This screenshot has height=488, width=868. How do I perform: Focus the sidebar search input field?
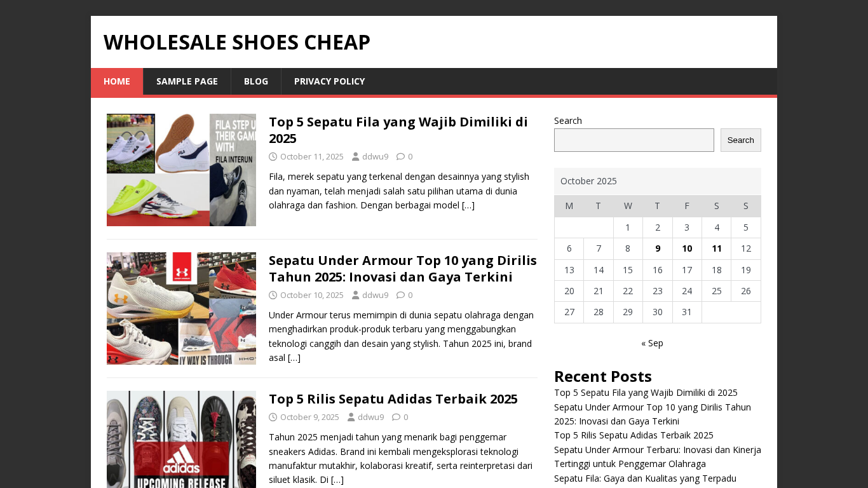point(634,140)
